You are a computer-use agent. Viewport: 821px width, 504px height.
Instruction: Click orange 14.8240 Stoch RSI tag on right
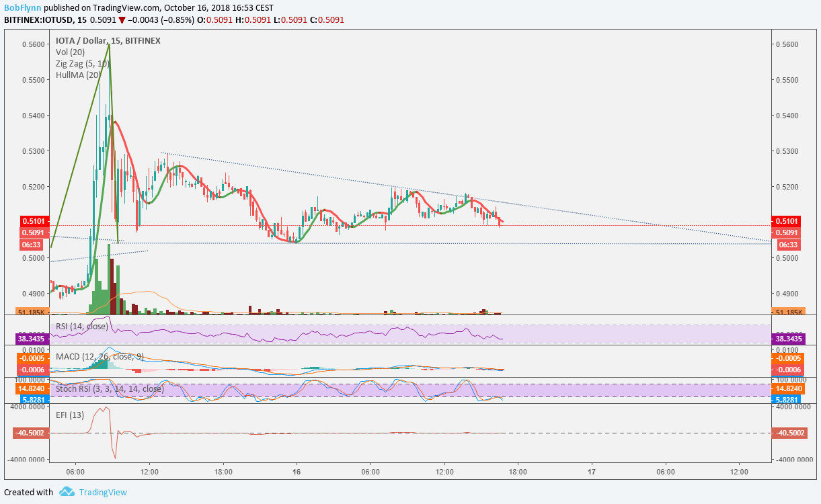coord(787,388)
